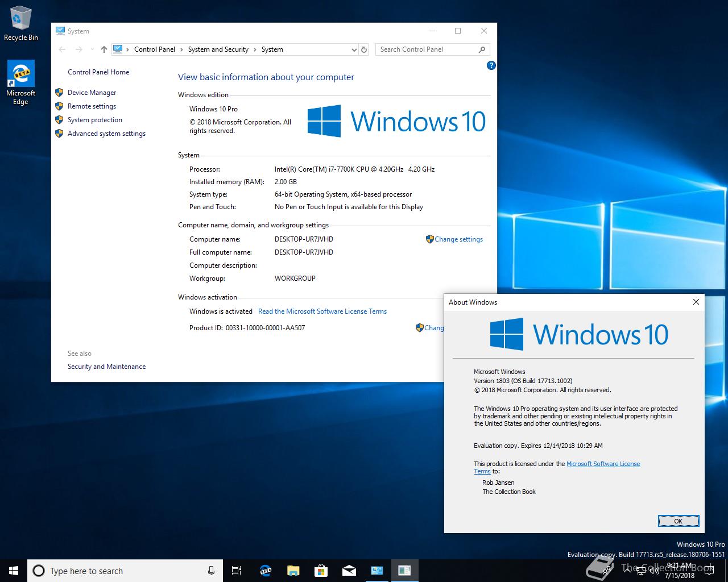Screen dimensions: 728x582
Task: Click the computer icon in address bar
Action: tap(118, 49)
